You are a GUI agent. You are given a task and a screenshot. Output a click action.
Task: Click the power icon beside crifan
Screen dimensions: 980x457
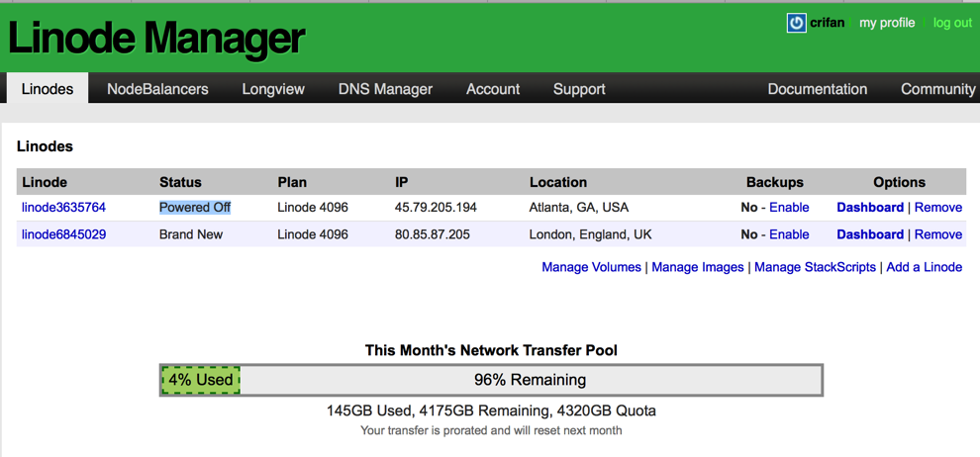pos(796,23)
